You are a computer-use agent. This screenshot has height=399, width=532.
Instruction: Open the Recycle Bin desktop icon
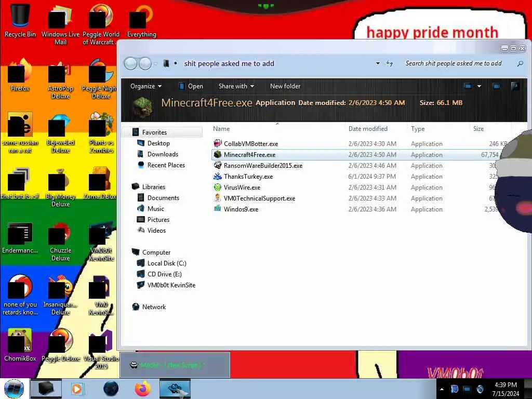pos(20,20)
